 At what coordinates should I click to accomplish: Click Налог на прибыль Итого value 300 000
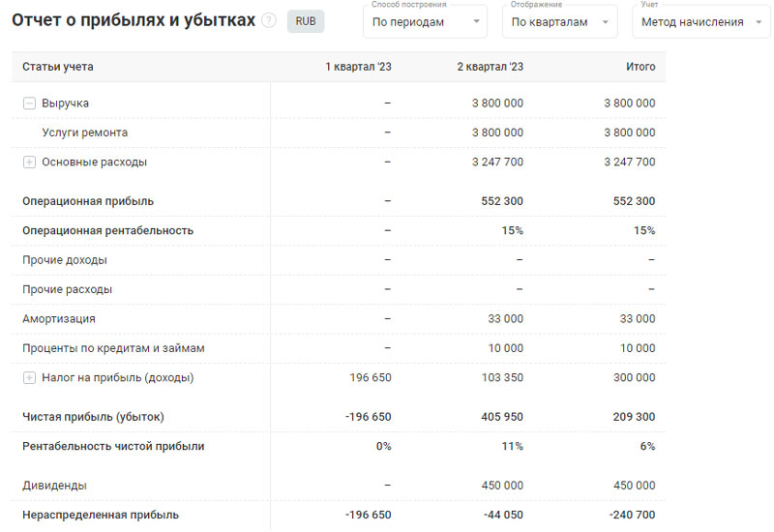[635, 377]
